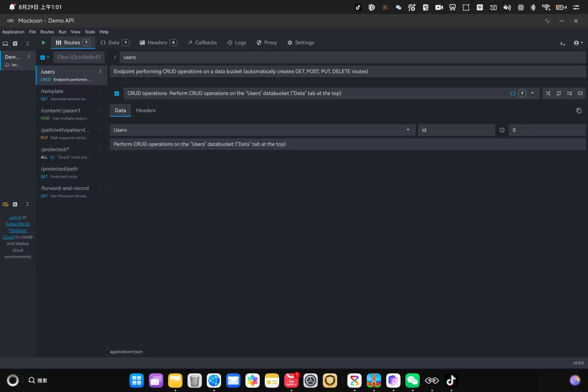Open the environment Settings tab
This screenshot has width=588, height=392.
pos(301,43)
